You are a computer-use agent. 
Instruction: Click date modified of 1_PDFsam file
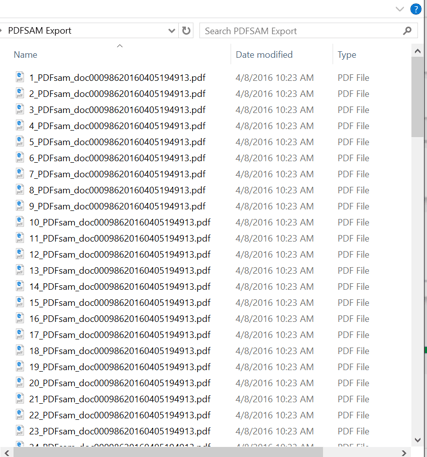pyautogui.click(x=275, y=78)
